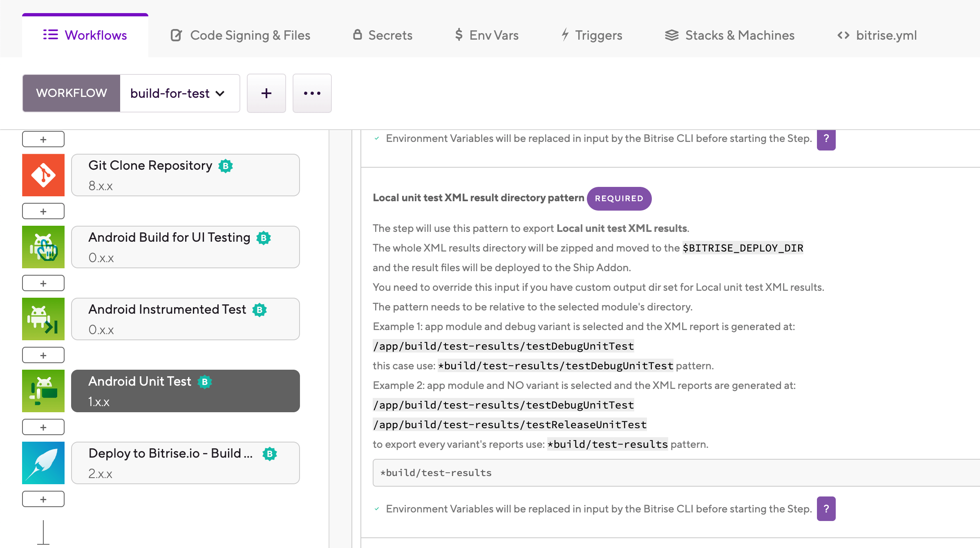
Task: Select the Android Build for UI Testing icon
Action: [43, 247]
